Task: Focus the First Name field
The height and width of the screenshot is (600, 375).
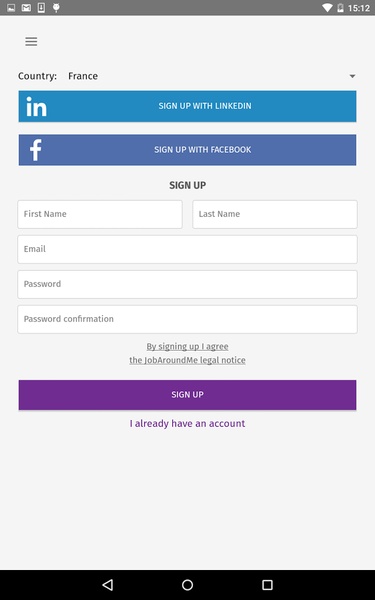Action: [x=100, y=214]
